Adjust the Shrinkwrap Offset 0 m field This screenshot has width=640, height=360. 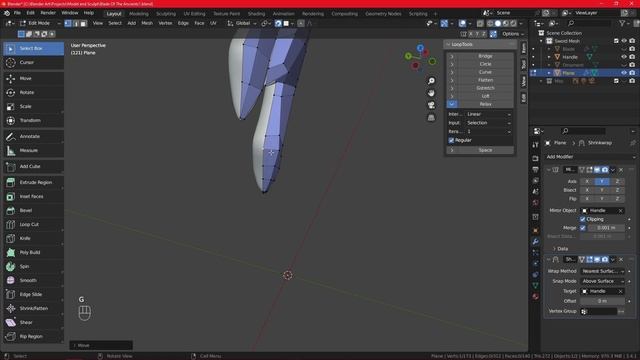[602, 301]
